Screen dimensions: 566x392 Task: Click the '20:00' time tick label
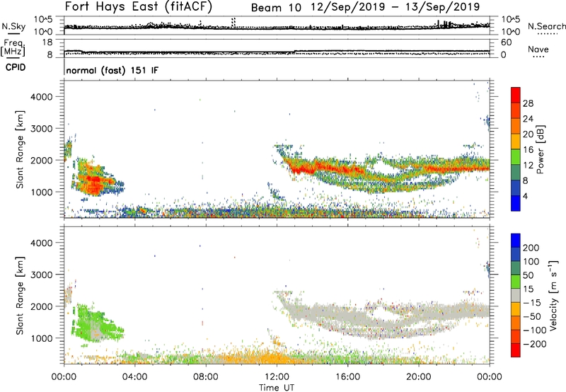click(x=418, y=377)
